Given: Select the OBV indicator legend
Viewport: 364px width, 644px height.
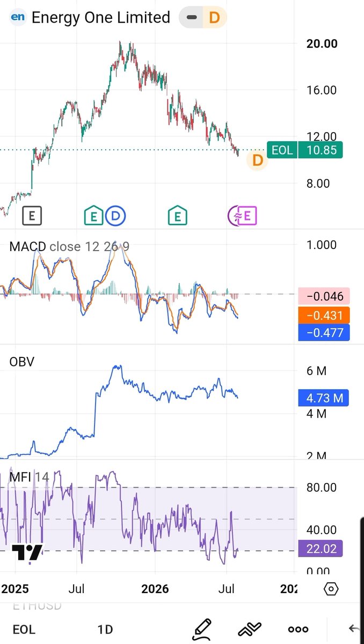Looking at the screenshot, I should pos(22,362).
